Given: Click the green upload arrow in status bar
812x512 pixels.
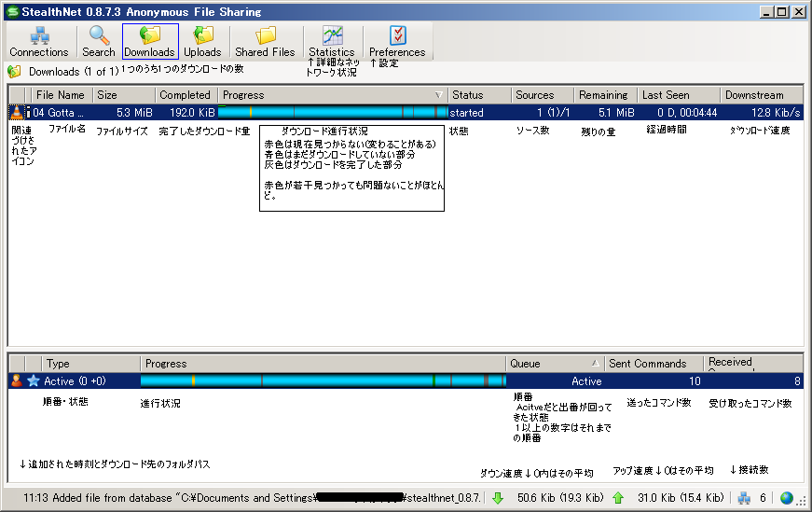Looking at the screenshot, I should click(x=618, y=498).
